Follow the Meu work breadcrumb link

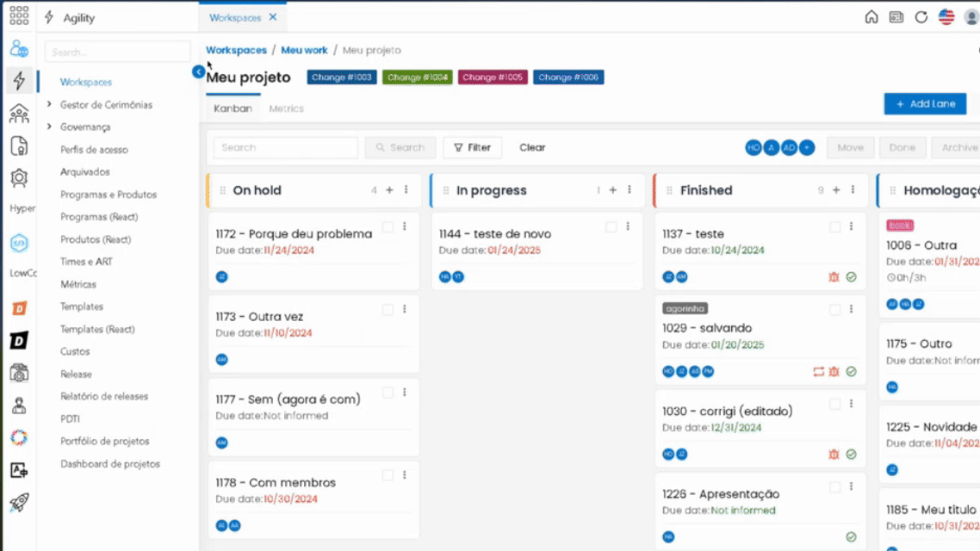coord(304,50)
